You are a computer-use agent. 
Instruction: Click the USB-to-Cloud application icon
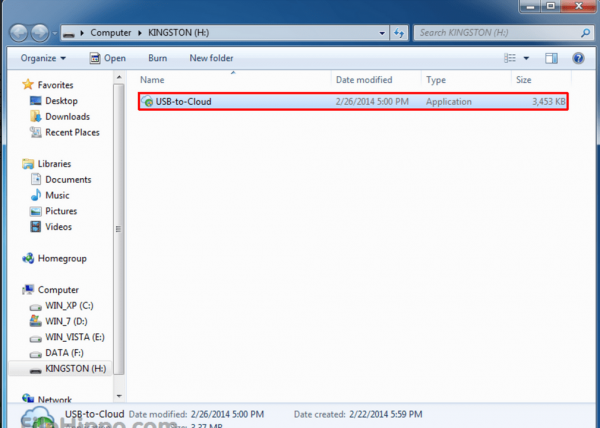(147, 101)
